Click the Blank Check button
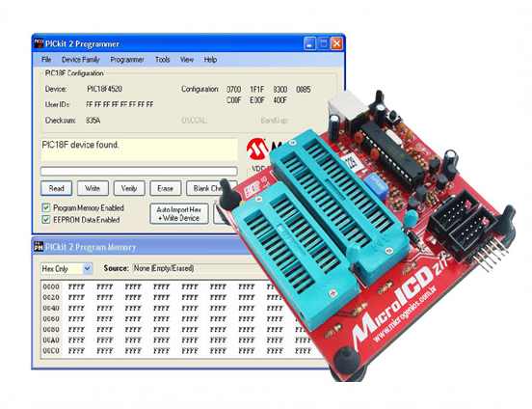 pyautogui.click(x=207, y=188)
